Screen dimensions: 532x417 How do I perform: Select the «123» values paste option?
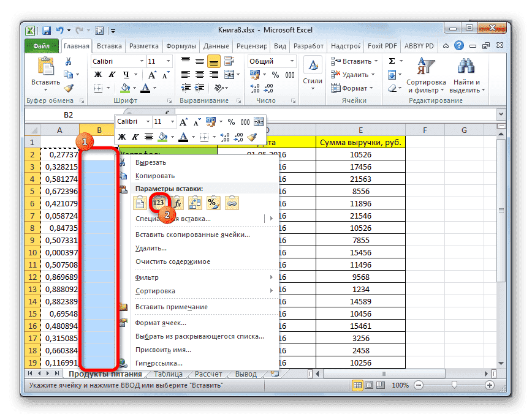158,203
